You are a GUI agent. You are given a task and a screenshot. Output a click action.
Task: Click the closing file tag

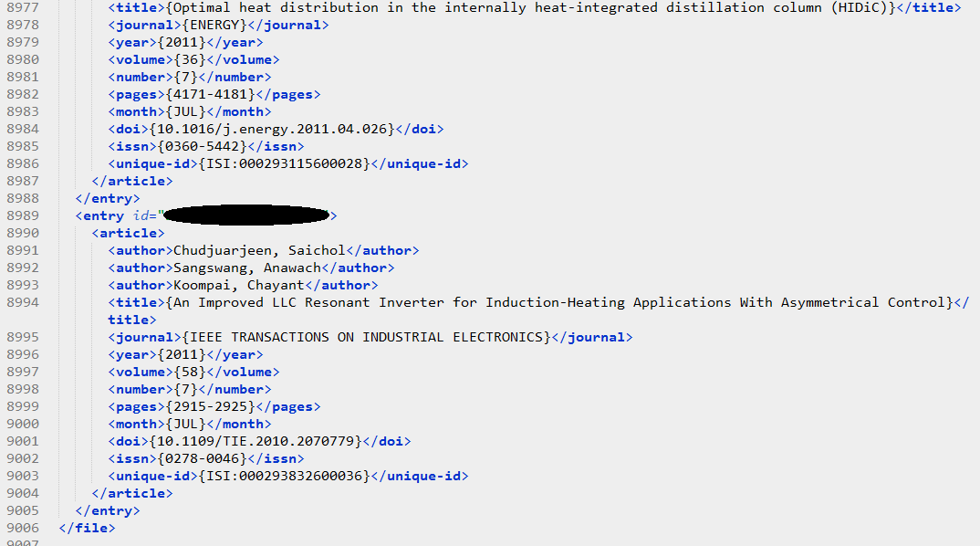click(x=87, y=528)
